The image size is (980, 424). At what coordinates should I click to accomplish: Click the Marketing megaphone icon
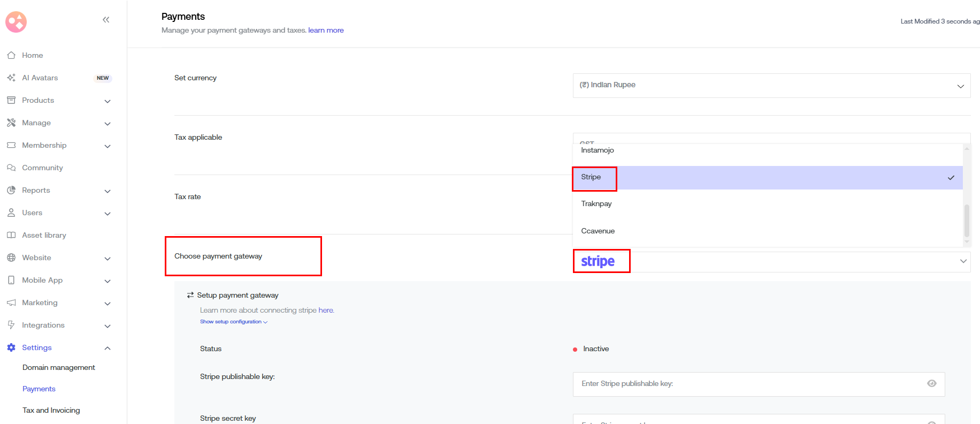pos(11,302)
